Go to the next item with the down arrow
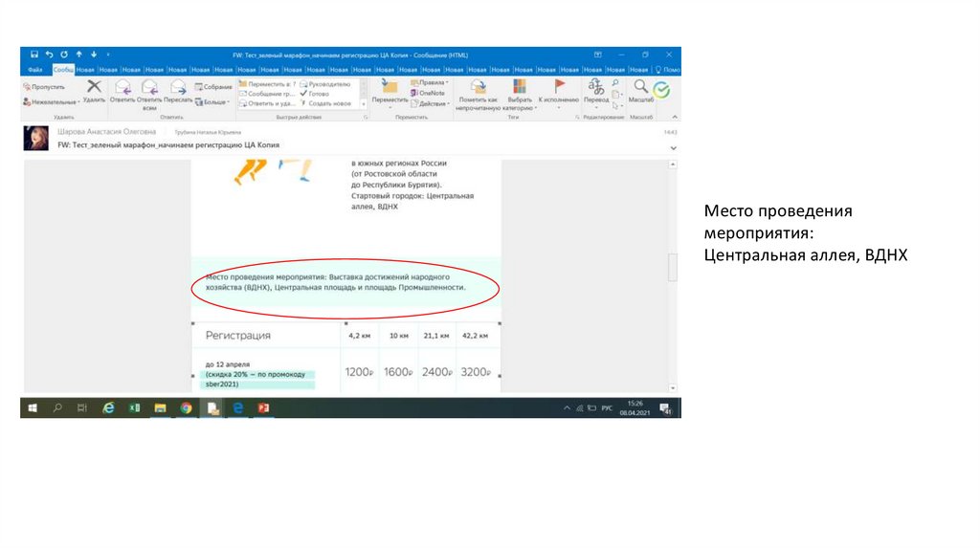Screen dimensions: 980x549 (x=94, y=55)
